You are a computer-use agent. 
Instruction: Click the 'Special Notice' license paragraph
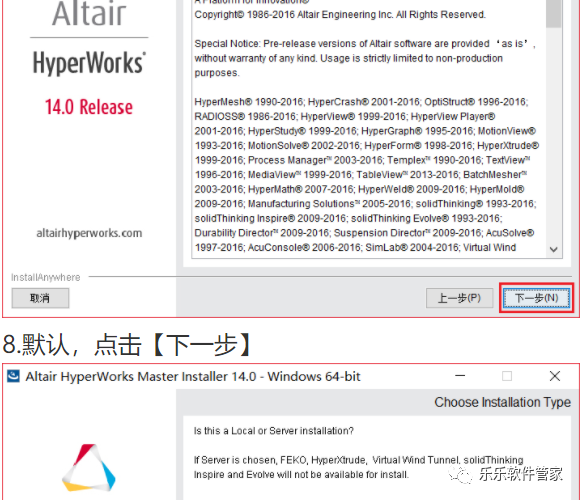[x=365, y=58]
